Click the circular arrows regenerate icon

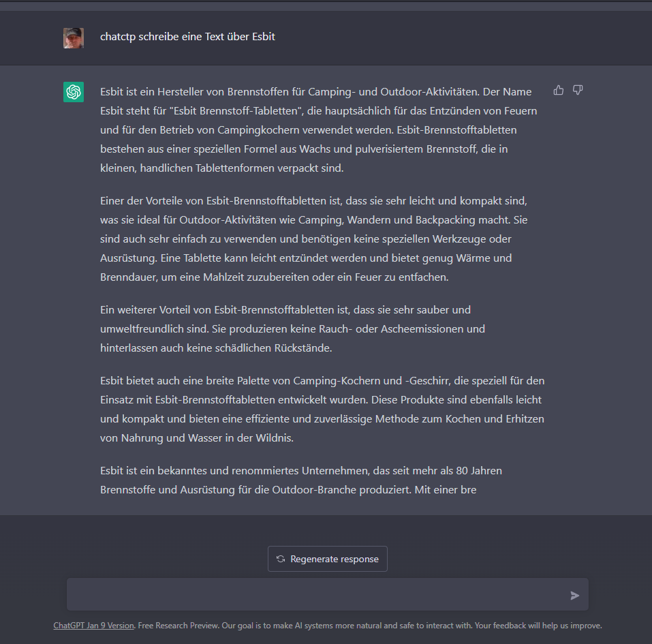coord(281,559)
